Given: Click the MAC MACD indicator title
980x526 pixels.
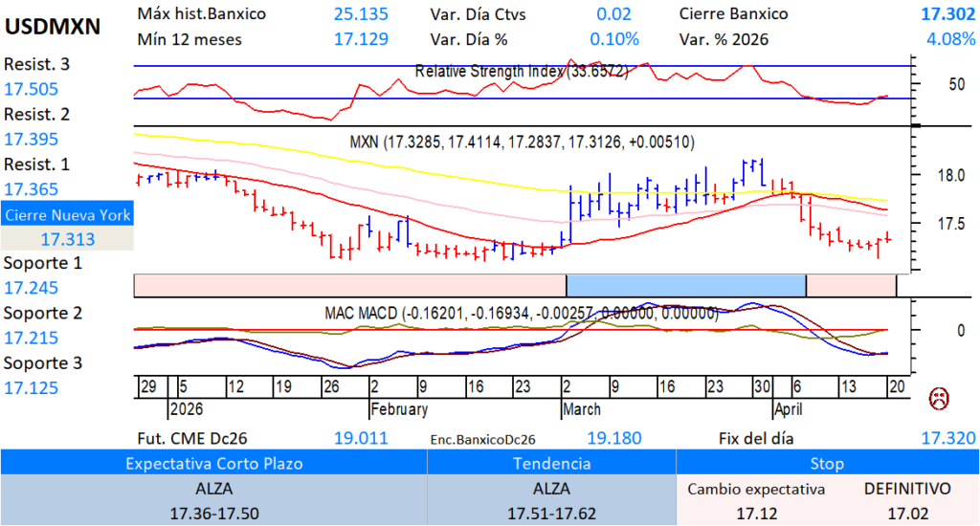Looking at the screenshot, I should point(522,312).
